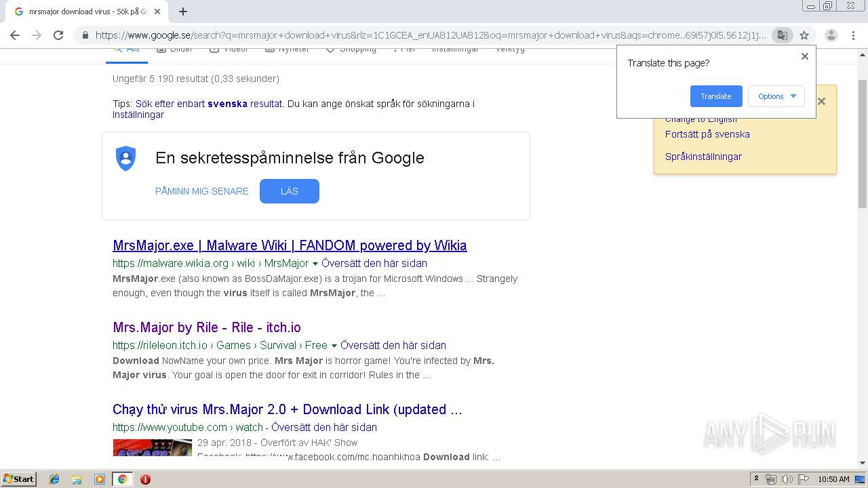Click Översätt den här sidan for itch.io result

click(393, 345)
